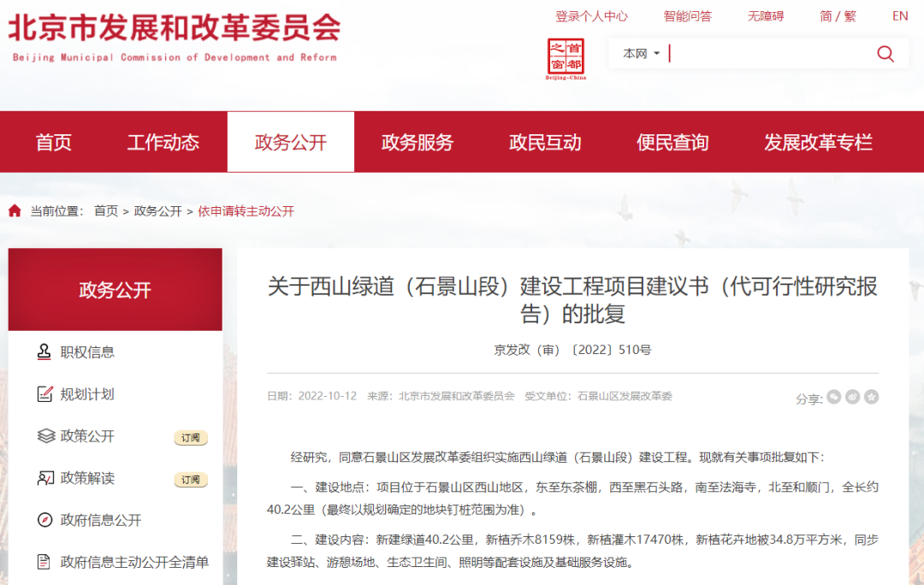
Task: Toggle 订阅 subscription for 政策公开
Action: tap(191, 438)
